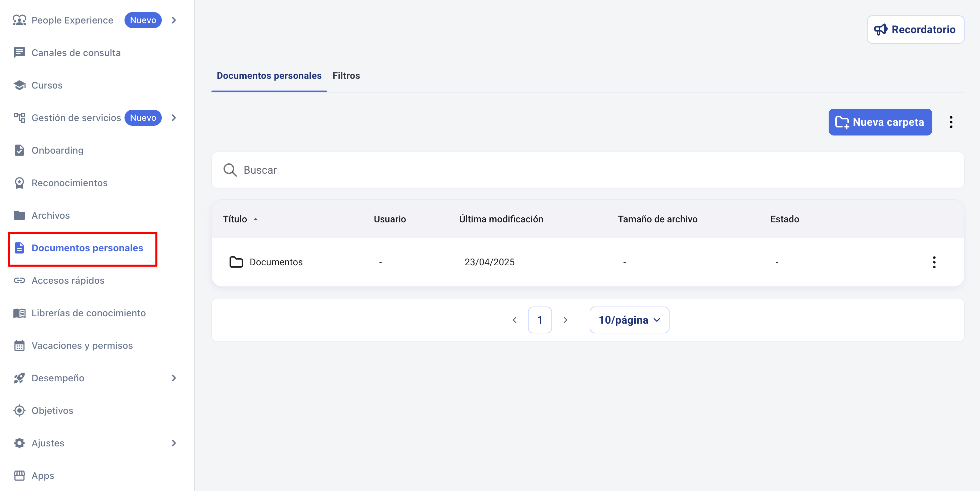Open the Documentos folder by its name
The height and width of the screenshot is (491, 980).
point(276,262)
